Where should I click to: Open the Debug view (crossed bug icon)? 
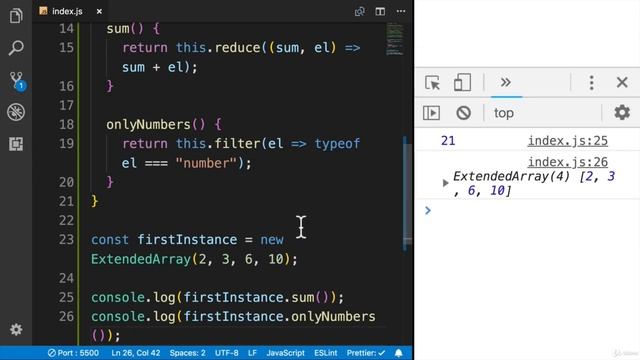[16, 112]
